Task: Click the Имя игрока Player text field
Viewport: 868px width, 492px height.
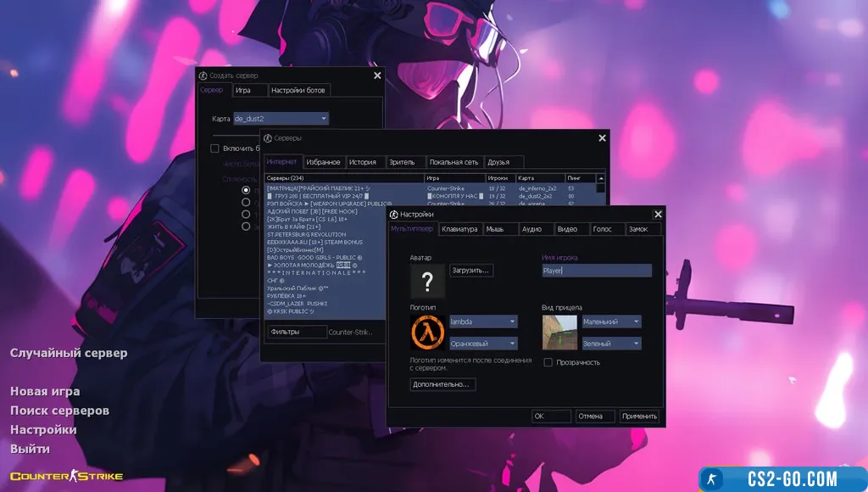Action: pyautogui.click(x=596, y=271)
